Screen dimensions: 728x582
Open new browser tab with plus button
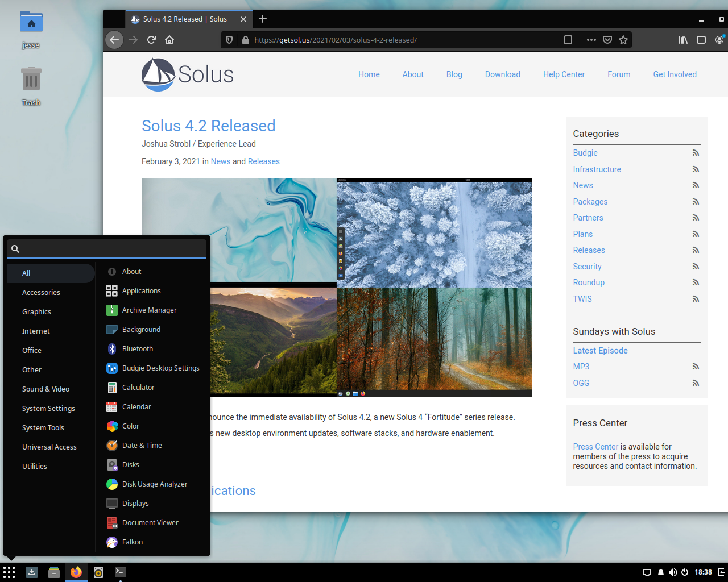point(263,19)
